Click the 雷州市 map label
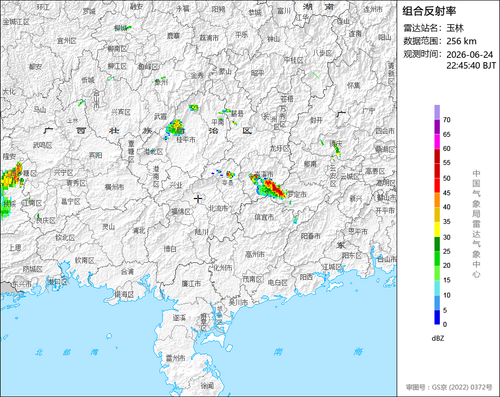Viewport: 500px width, 397px height. pyautogui.click(x=176, y=358)
